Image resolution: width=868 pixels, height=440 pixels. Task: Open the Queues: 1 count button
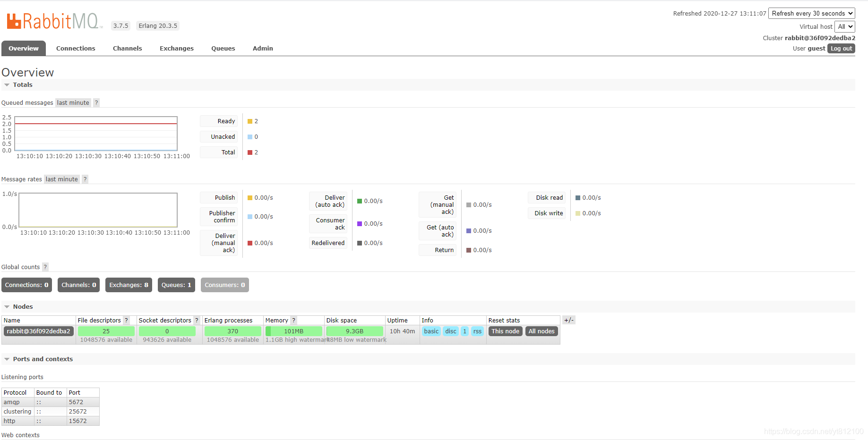(x=176, y=285)
